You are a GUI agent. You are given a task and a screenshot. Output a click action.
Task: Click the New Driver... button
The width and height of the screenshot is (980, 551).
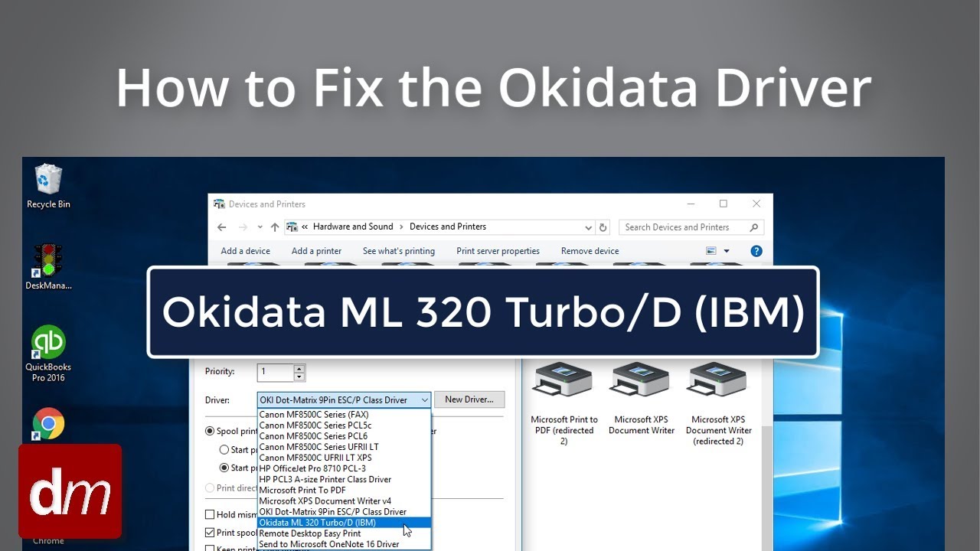click(469, 399)
